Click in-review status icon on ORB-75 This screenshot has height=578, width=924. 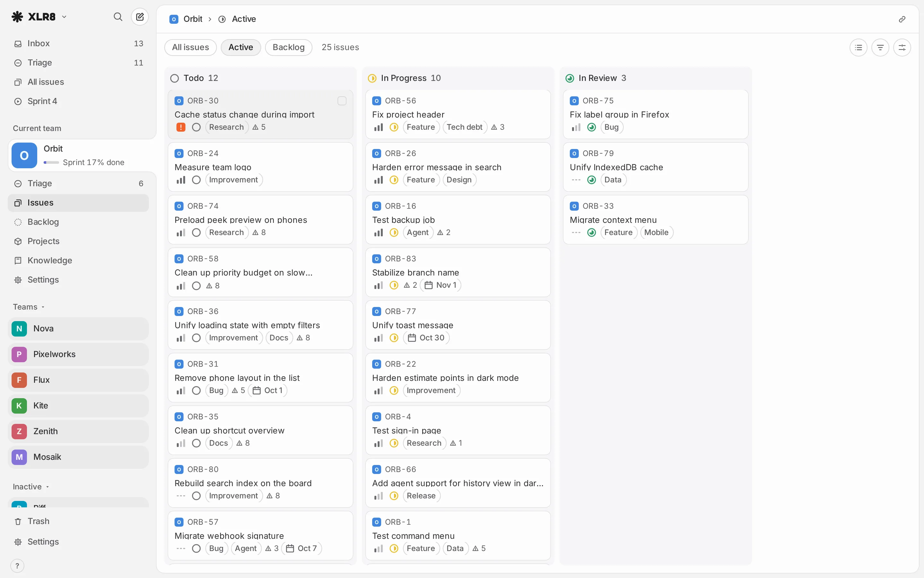591,127
